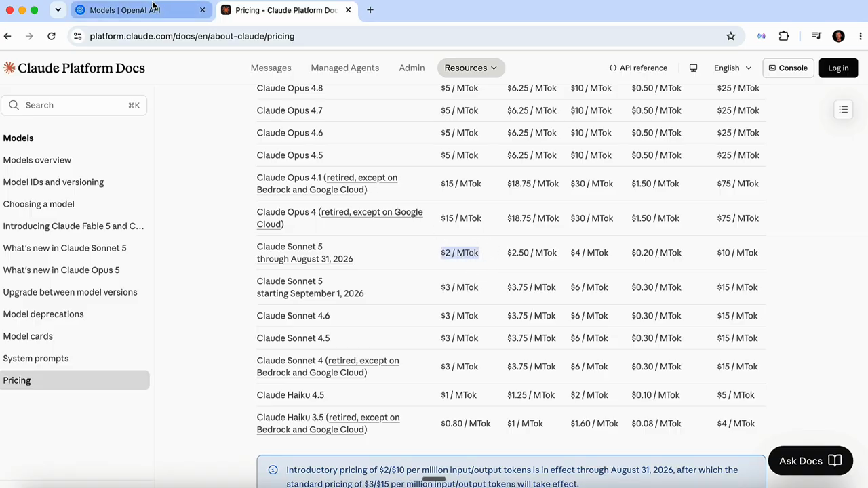
Task: Open System prompts in the sidebar
Action: (x=36, y=358)
